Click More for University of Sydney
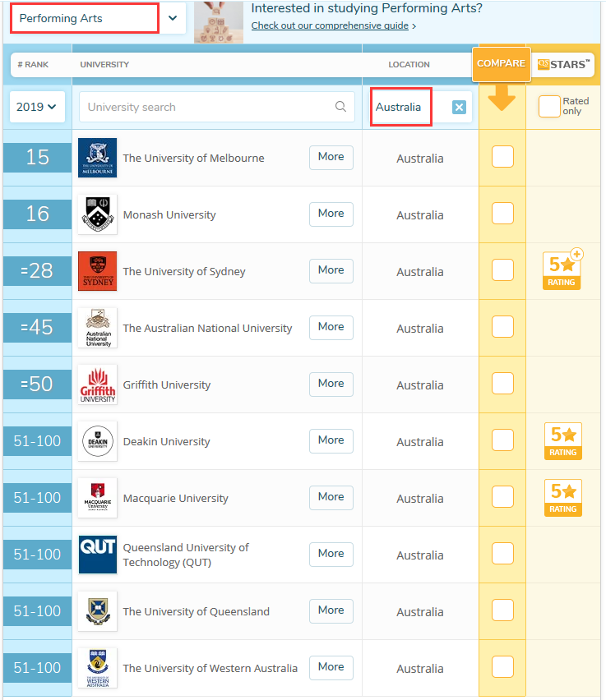This screenshot has height=700, width=606. tap(331, 270)
